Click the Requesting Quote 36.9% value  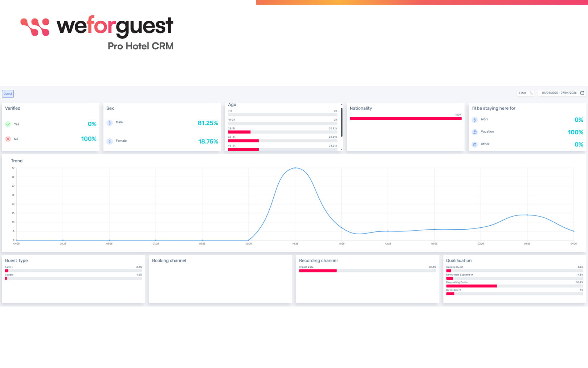tap(580, 282)
